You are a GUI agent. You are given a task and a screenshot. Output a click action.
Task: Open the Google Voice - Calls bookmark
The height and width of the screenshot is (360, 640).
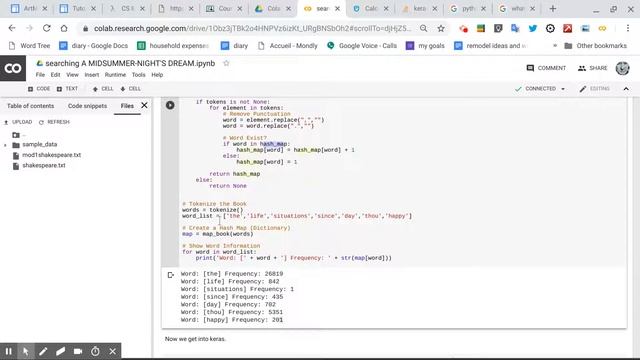(362, 46)
